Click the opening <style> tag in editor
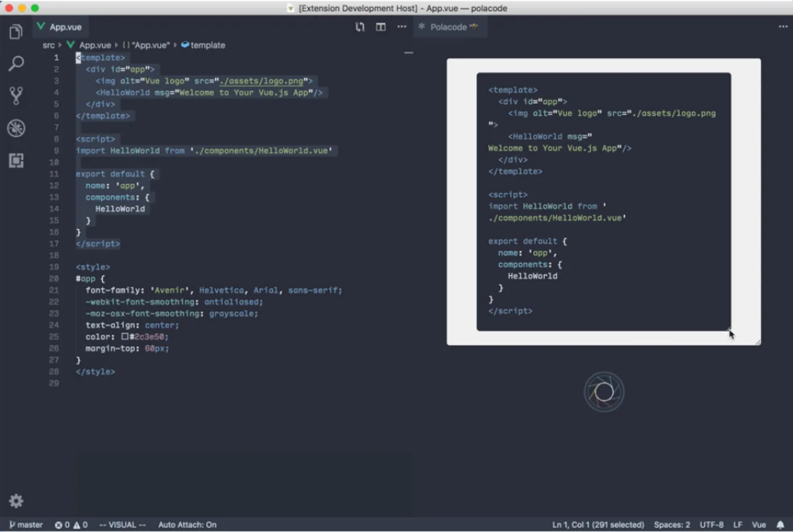 point(93,267)
